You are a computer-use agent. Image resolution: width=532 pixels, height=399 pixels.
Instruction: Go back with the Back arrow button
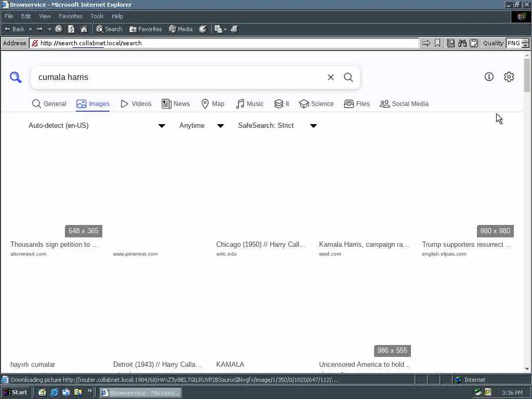pyautogui.click(x=14, y=29)
